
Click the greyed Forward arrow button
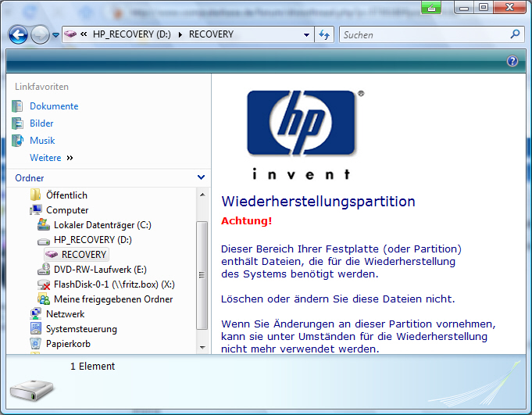(x=40, y=34)
